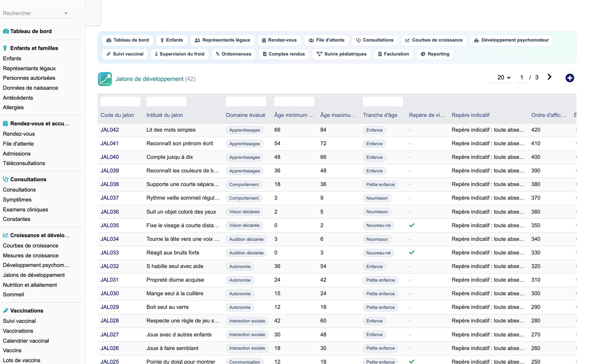The height and width of the screenshot is (364, 589).
Task: Open the Enfants toolbar tab
Action: 172,40
